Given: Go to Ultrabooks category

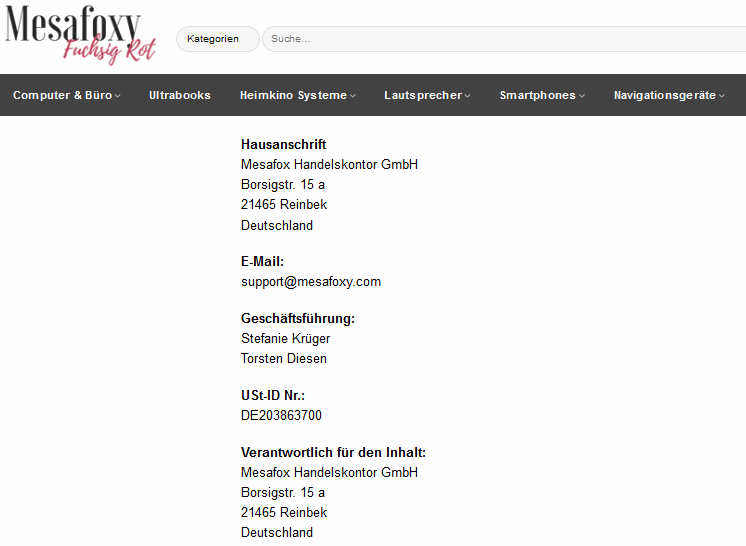Looking at the screenshot, I should pos(180,95).
